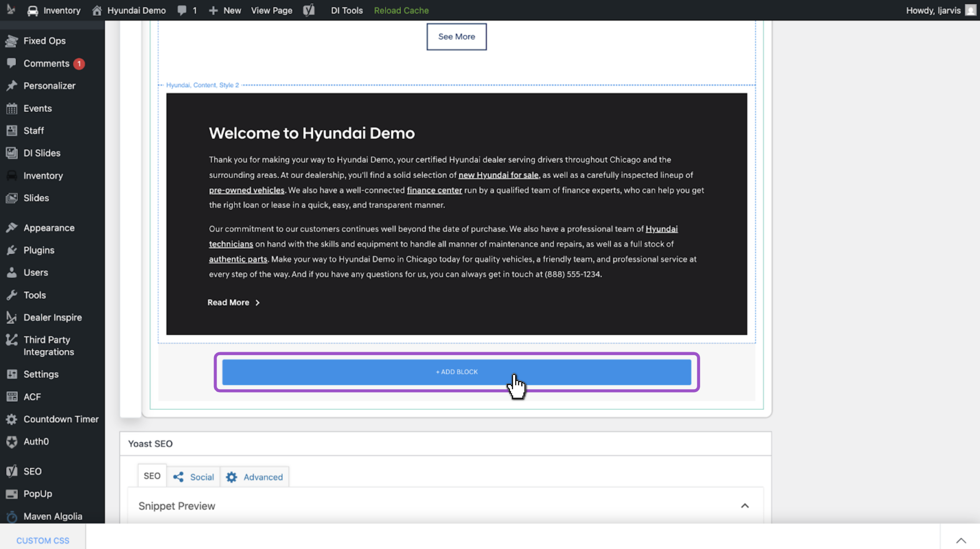Click the + ADD BLOCK button

457,372
